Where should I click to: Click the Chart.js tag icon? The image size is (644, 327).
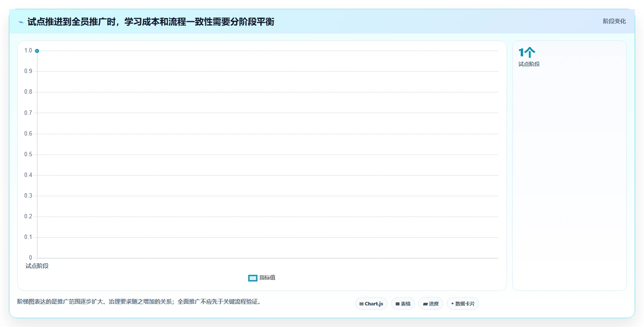362,304
